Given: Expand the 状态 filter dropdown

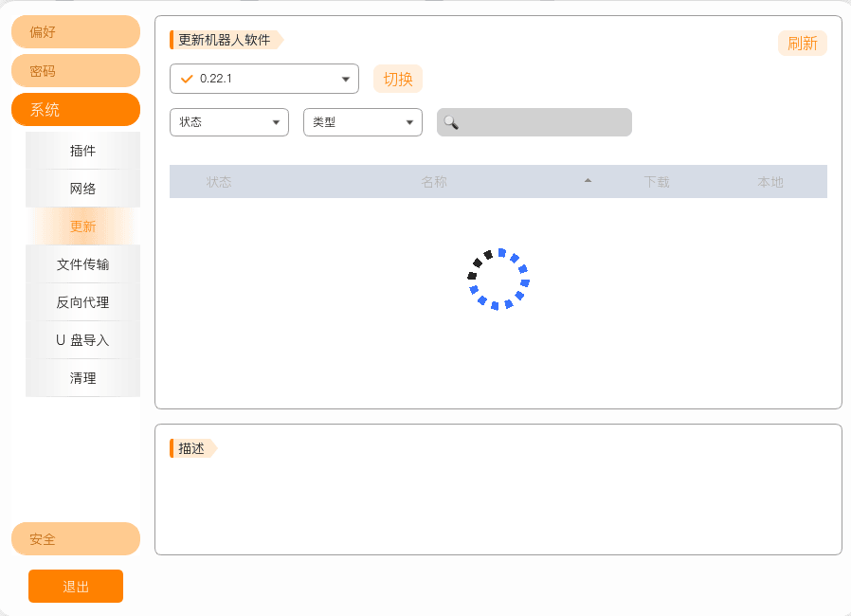Looking at the screenshot, I should pos(229,122).
